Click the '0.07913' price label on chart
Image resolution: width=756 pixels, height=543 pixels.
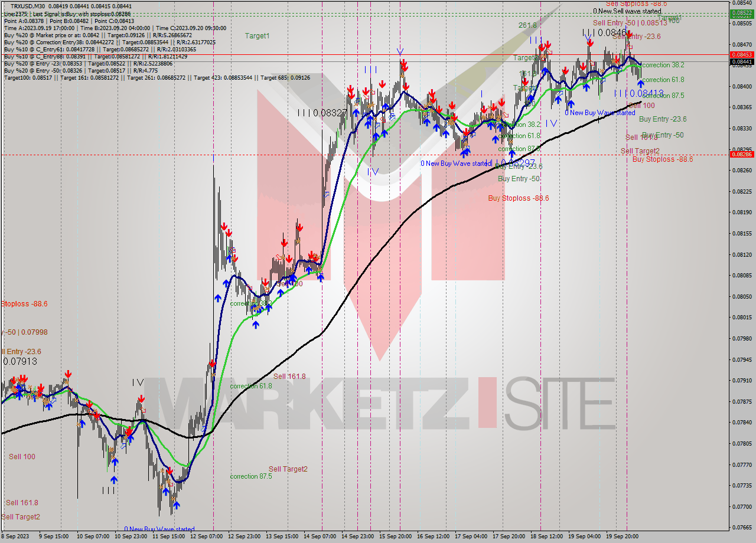click(x=20, y=361)
